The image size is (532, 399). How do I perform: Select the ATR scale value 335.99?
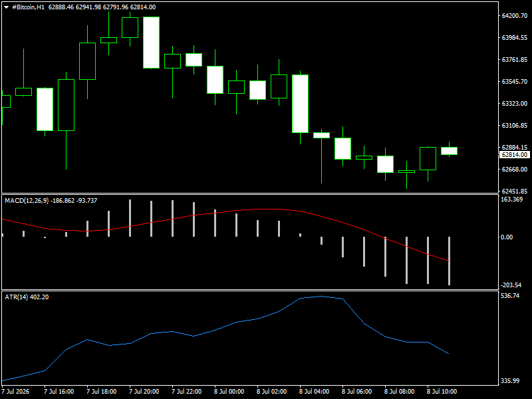tap(510, 381)
